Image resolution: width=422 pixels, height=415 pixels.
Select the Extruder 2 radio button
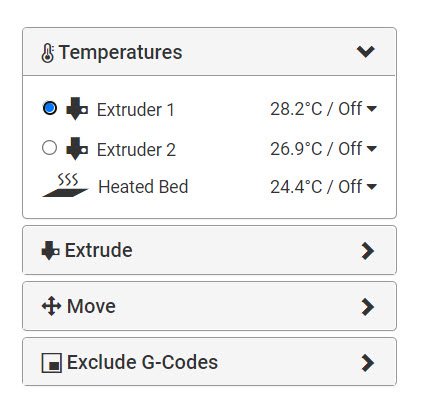click(49, 148)
